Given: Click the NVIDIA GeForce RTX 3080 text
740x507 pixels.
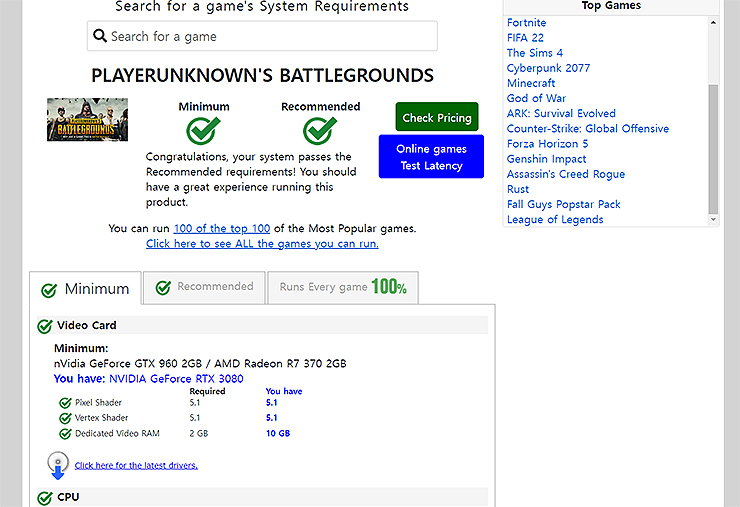Looking at the screenshot, I should (x=176, y=379).
